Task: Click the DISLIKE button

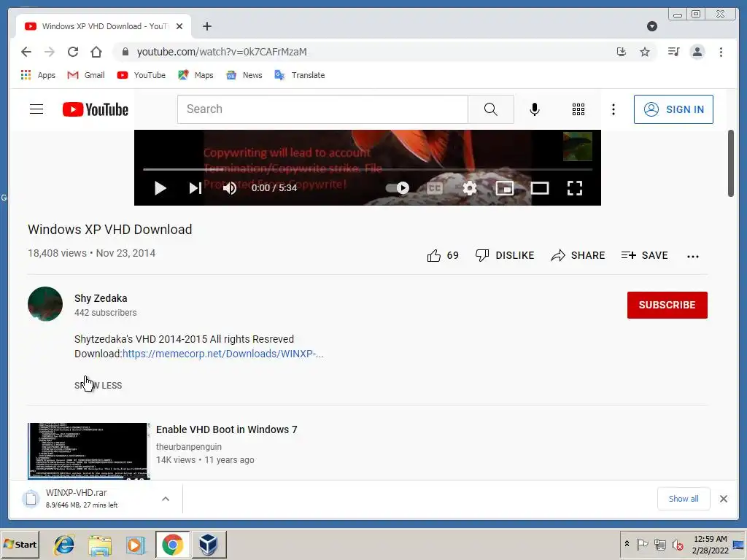Action: tap(505, 255)
